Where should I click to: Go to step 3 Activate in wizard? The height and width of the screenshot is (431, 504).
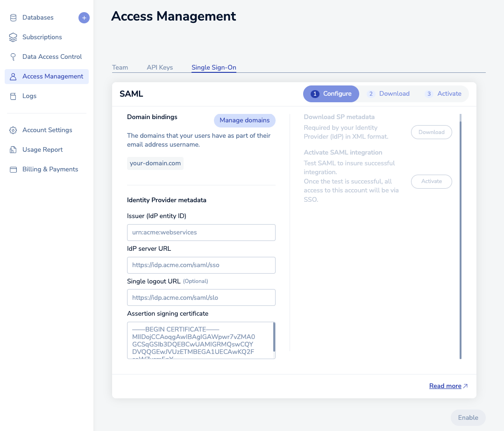click(444, 93)
